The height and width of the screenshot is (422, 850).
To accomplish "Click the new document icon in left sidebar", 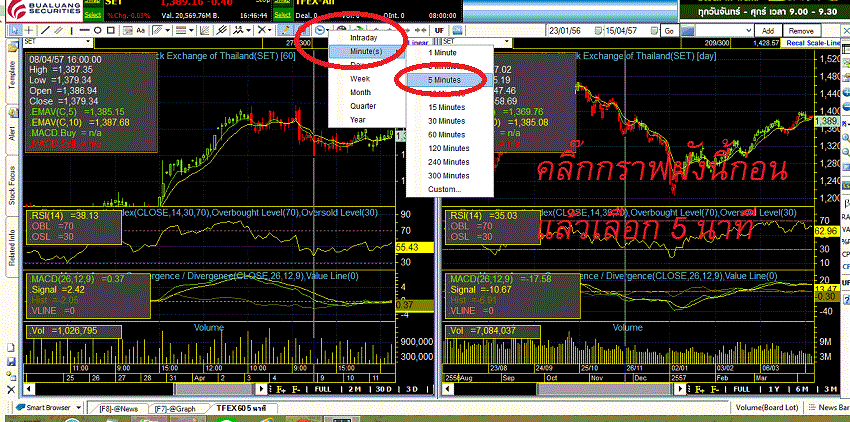I will pos(11,348).
